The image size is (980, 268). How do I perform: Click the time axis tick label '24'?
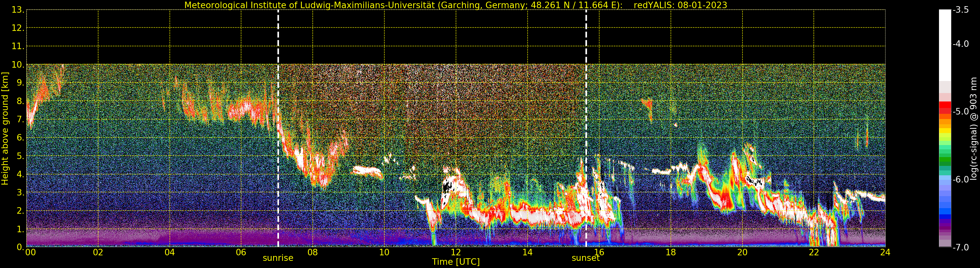click(x=885, y=252)
